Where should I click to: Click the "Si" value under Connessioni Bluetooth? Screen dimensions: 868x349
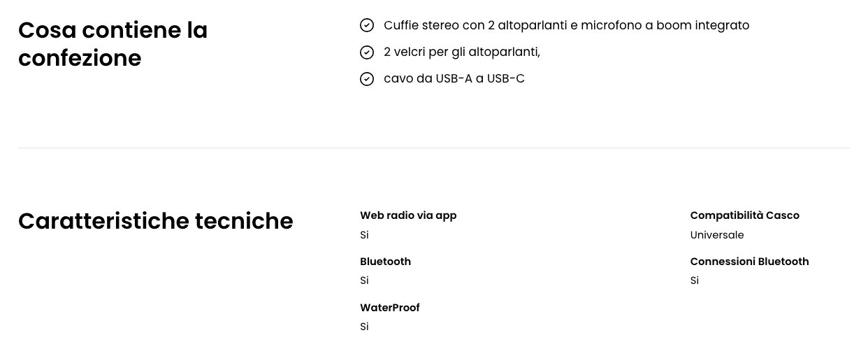[x=695, y=280]
